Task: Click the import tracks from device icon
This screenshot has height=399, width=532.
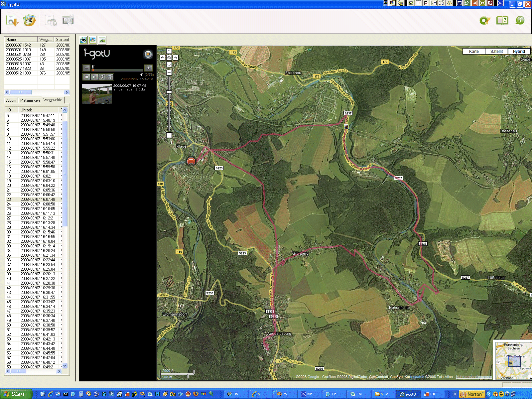Action: point(12,21)
